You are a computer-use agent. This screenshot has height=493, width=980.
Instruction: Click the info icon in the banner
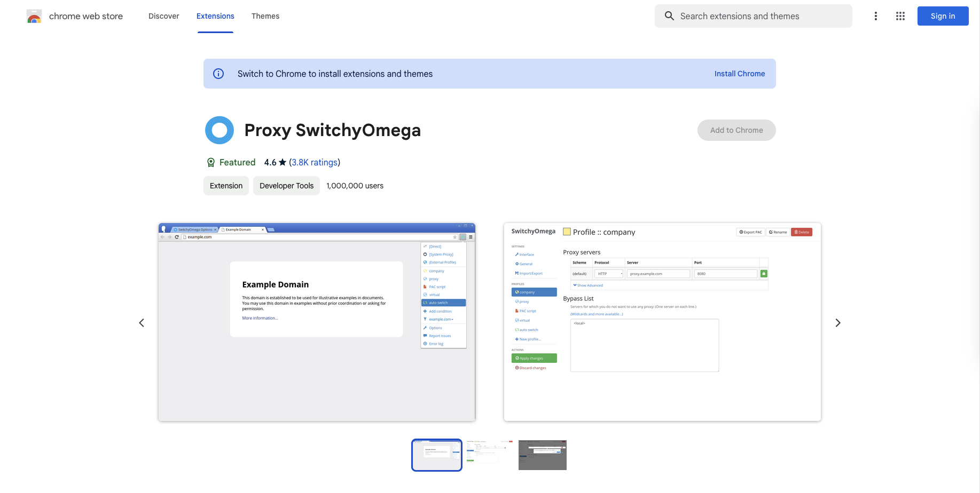pos(218,74)
